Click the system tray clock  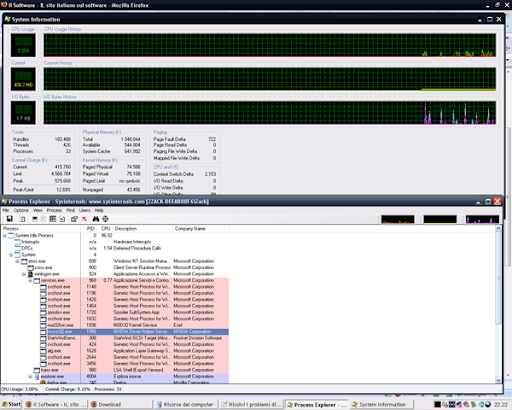tap(500, 404)
